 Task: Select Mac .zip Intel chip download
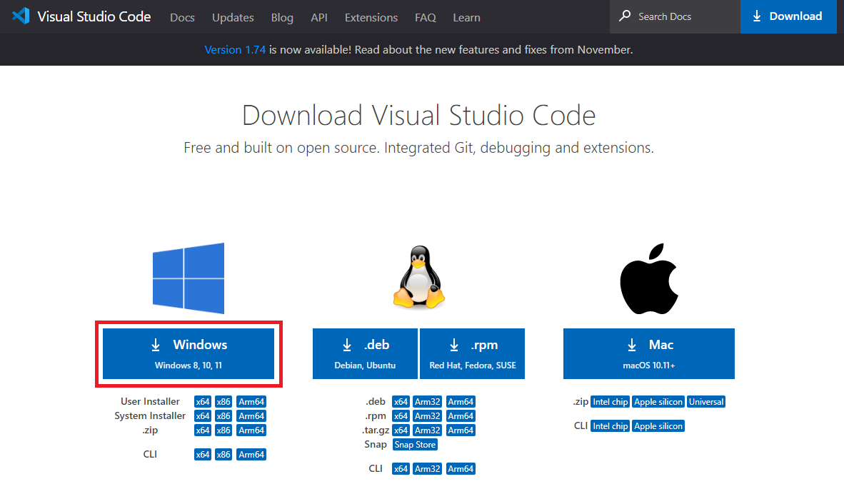point(610,402)
